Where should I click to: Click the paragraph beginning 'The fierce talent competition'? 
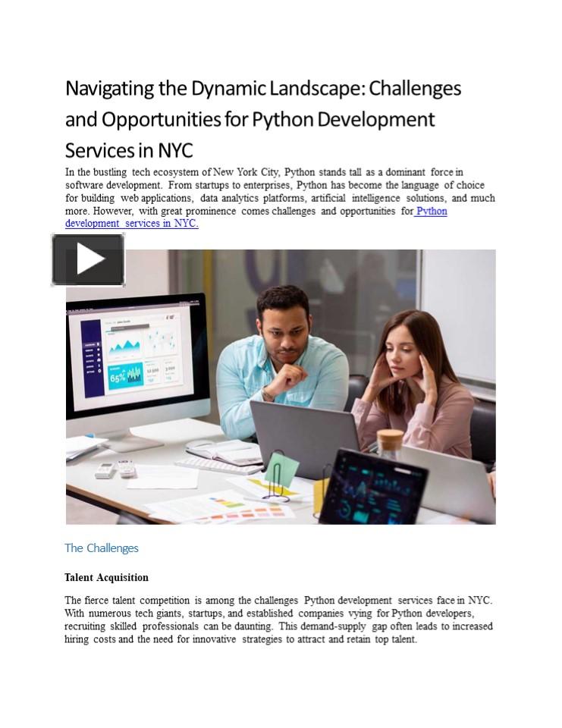point(278,620)
